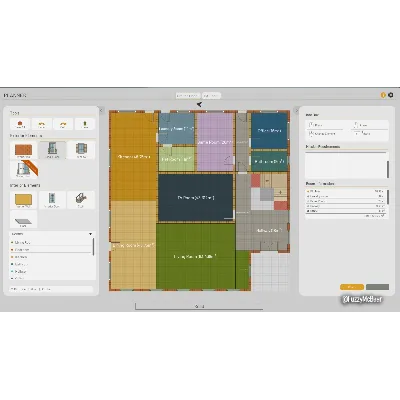Click the staircase on the floor plan
The image size is (400, 400).
[269, 191]
